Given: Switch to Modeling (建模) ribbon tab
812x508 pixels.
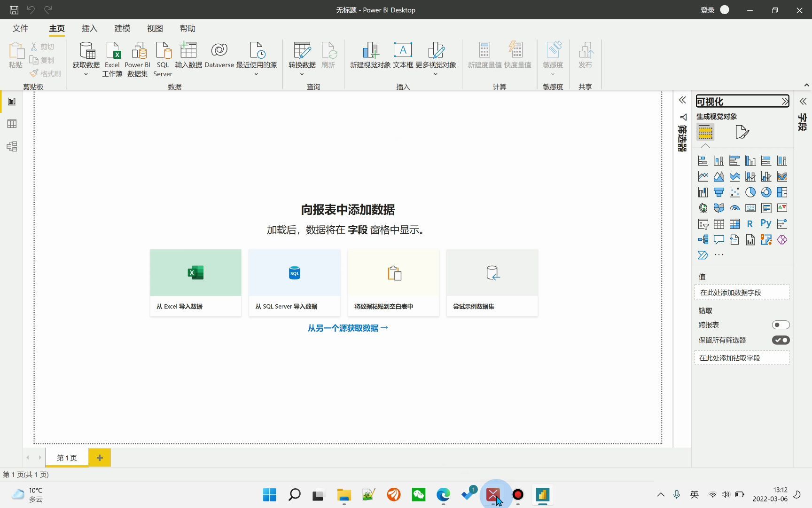Looking at the screenshot, I should (x=122, y=28).
